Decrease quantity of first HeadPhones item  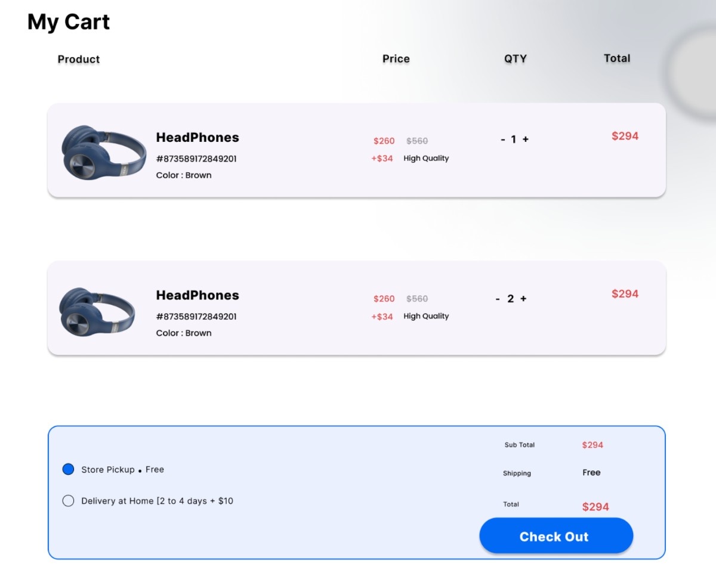[503, 140]
